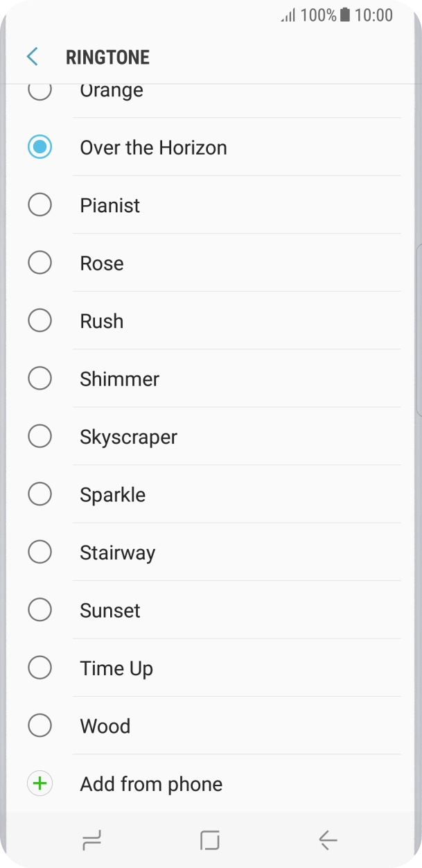
Task: Tap the back arrow beside RINGTONE
Action: point(32,57)
